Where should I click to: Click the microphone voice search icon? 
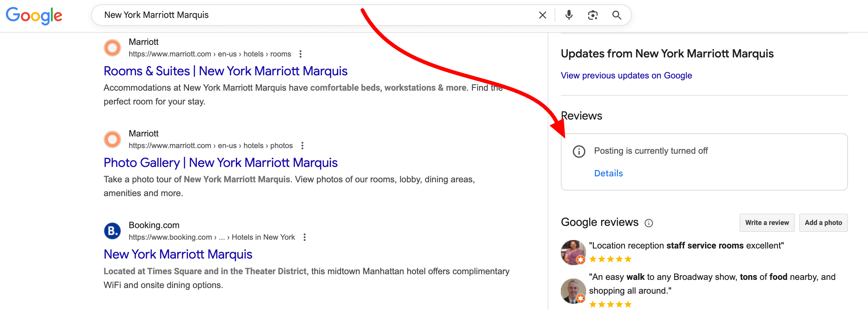tap(568, 15)
